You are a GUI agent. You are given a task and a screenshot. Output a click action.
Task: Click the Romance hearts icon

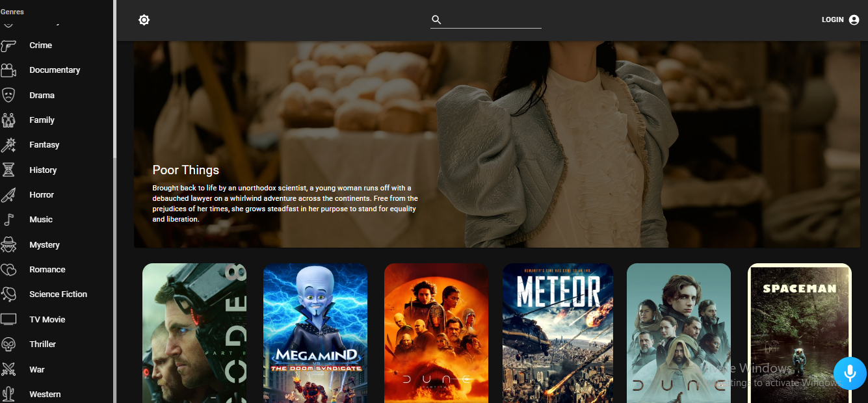coord(8,270)
